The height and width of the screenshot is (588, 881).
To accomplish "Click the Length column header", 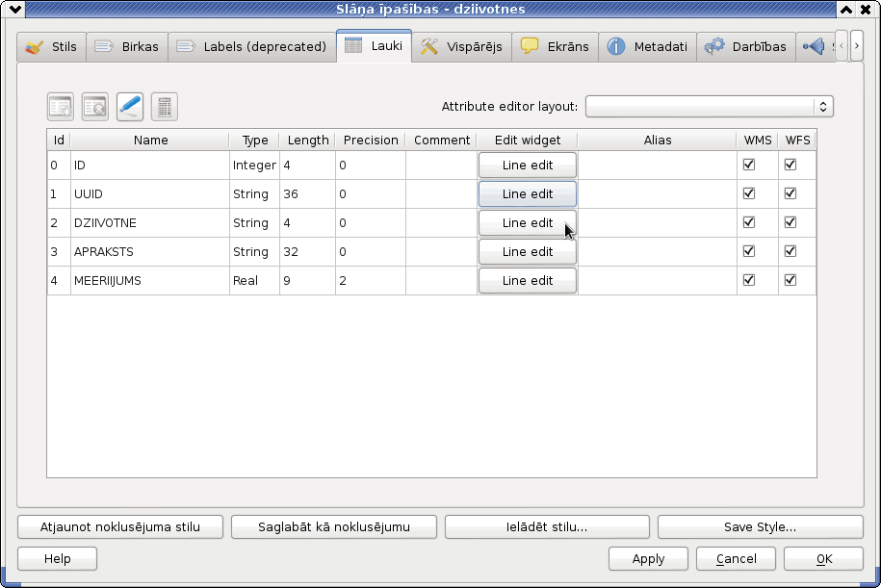I will [x=308, y=141].
